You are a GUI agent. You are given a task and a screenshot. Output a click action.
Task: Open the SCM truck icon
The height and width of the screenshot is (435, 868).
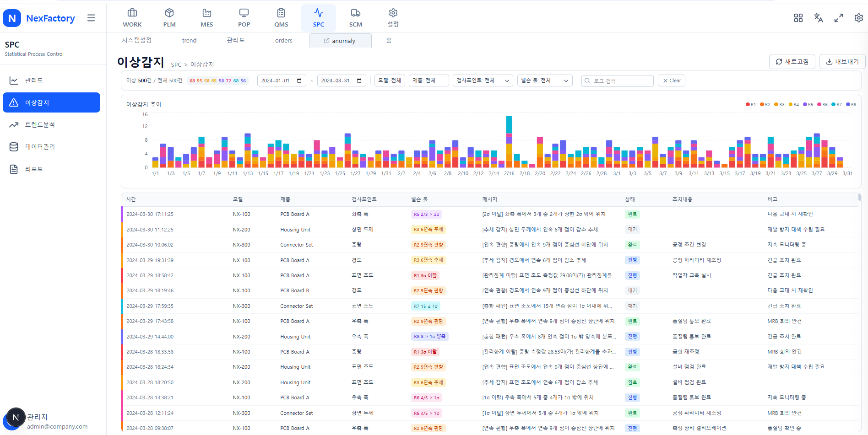click(355, 18)
